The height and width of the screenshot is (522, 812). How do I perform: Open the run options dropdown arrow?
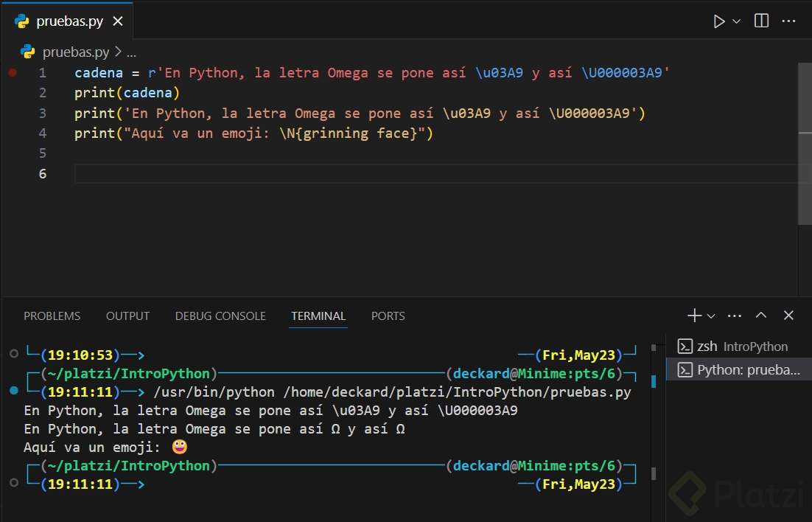pos(736,21)
